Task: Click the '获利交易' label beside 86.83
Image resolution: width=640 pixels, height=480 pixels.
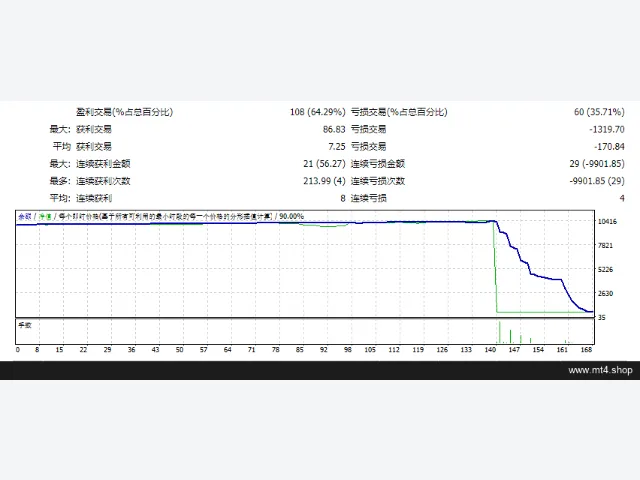Action: click(94, 129)
